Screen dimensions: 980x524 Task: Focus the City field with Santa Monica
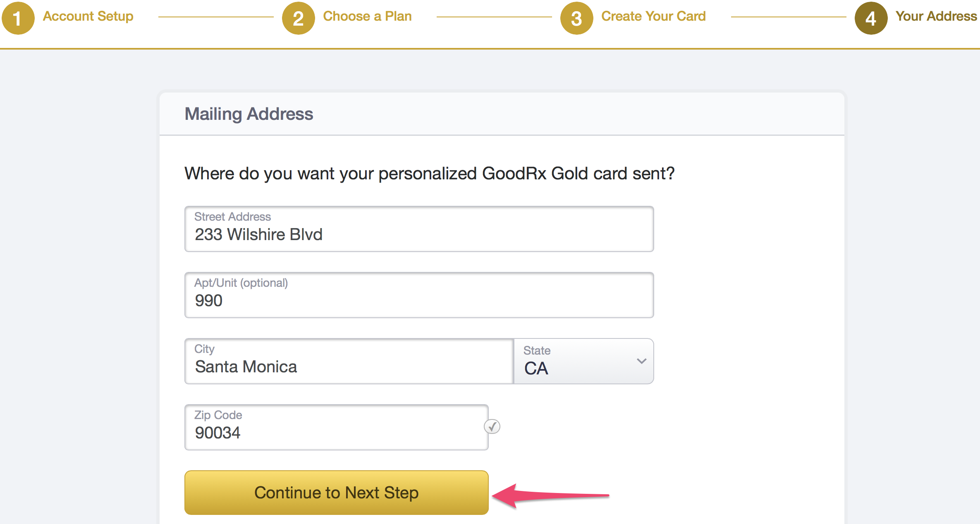tap(349, 361)
